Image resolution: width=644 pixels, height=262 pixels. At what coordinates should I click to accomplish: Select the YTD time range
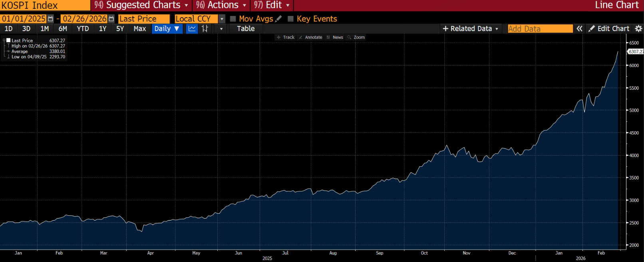83,29
